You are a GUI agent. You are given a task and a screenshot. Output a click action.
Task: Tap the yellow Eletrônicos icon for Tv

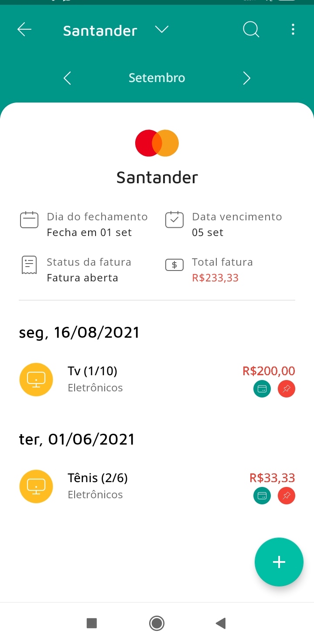pyautogui.click(x=36, y=380)
